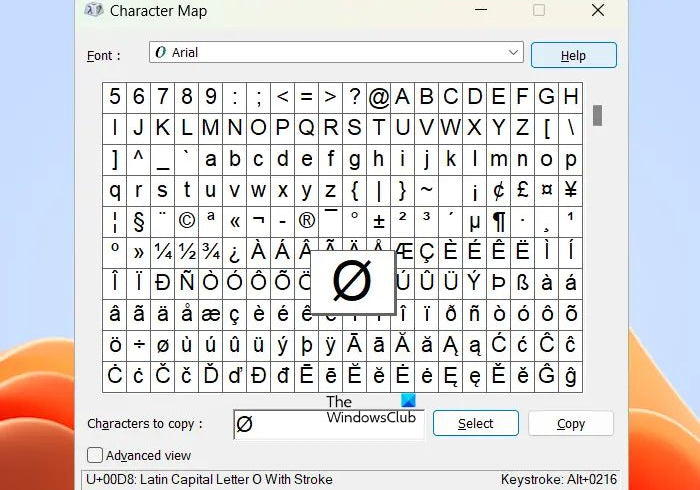Click the character grid scrollbar thumb
The width and height of the screenshot is (700, 490).
[x=597, y=116]
